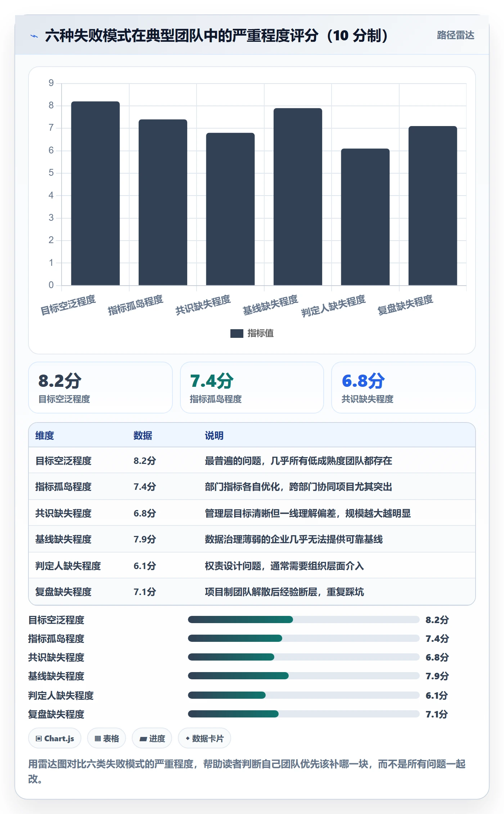Click the 维度 table column header

tap(45, 435)
